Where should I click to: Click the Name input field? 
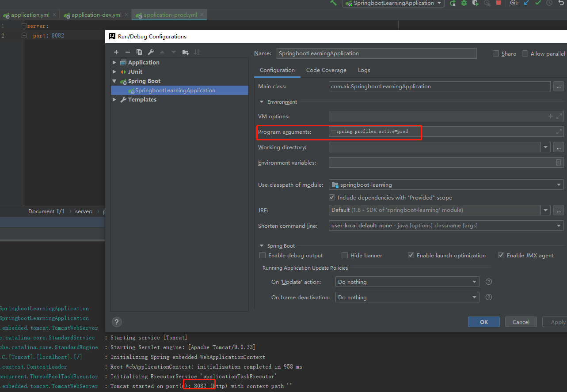[x=377, y=53]
